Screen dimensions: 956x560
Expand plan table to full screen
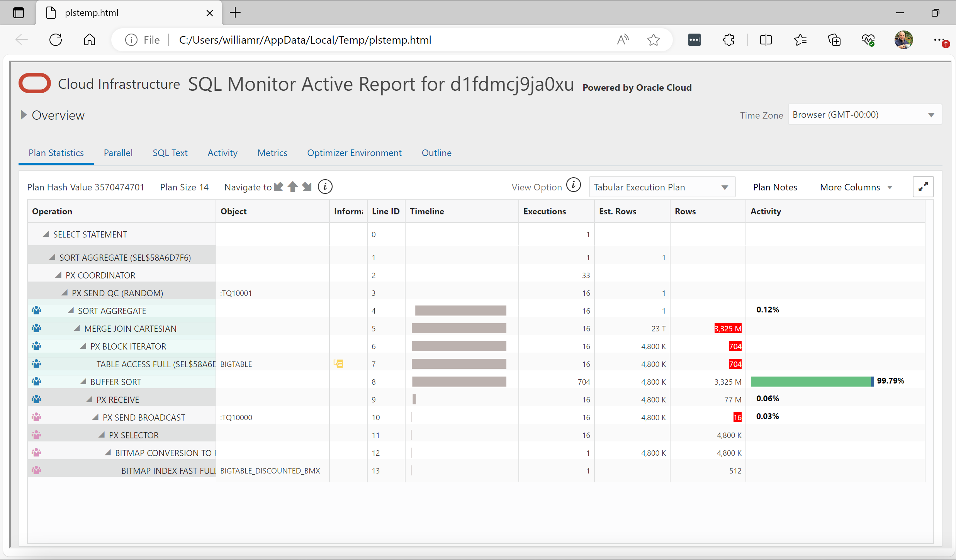pyautogui.click(x=923, y=187)
